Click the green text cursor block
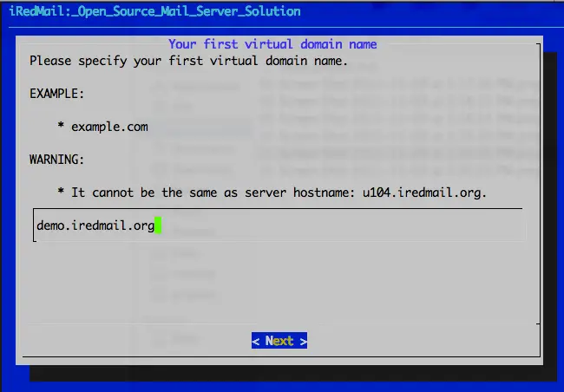The image size is (564, 392). coord(159,225)
